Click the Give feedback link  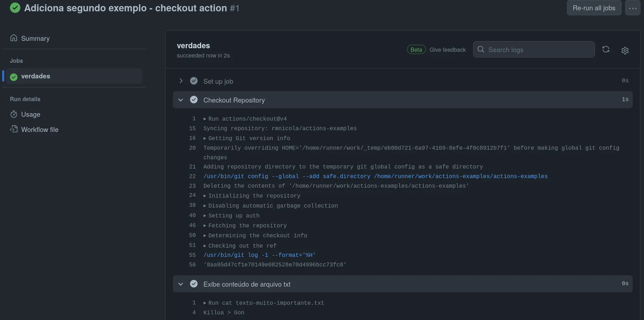[x=447, y=50]
